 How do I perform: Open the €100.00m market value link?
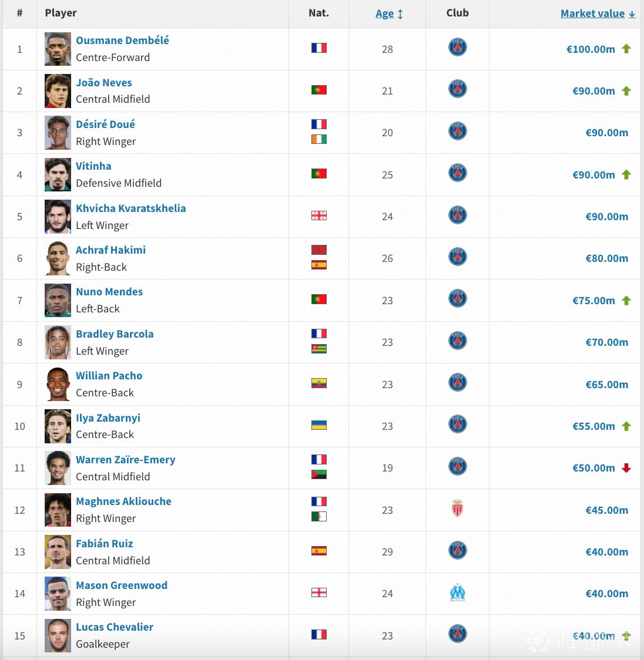click(x=590, y=49)
